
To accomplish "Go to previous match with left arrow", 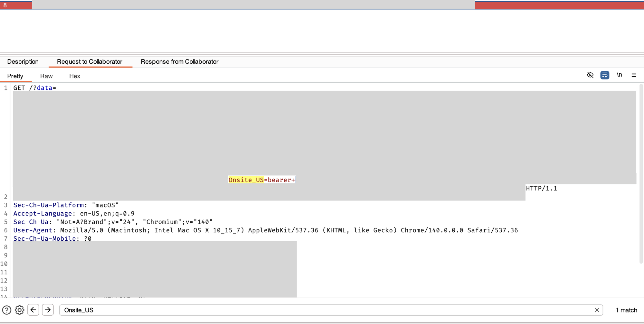I will coord(33,310).
